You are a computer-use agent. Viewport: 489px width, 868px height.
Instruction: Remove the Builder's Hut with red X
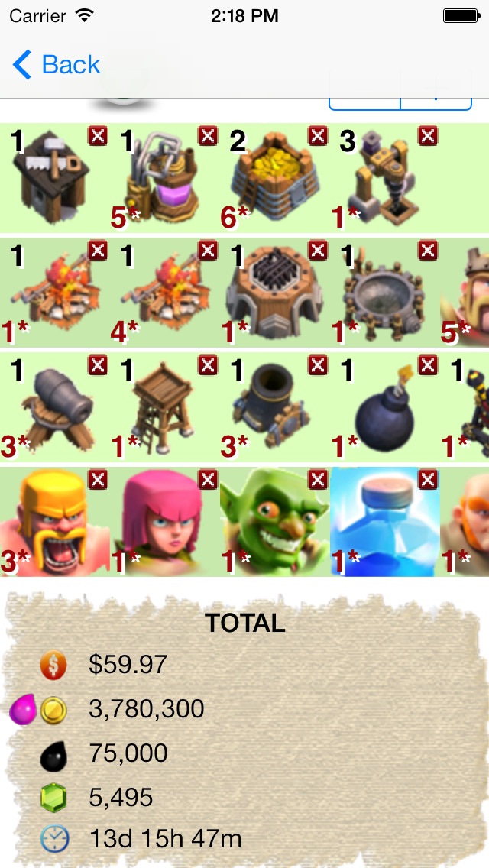98,136
